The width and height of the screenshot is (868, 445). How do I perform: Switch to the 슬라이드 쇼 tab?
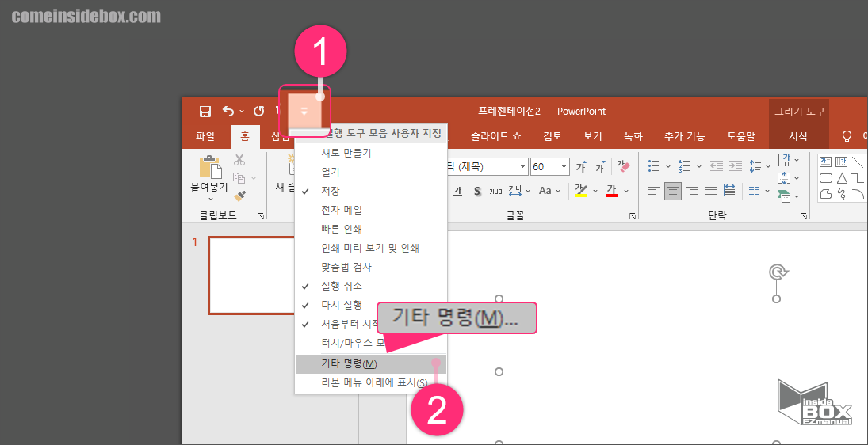coord(496,136)
